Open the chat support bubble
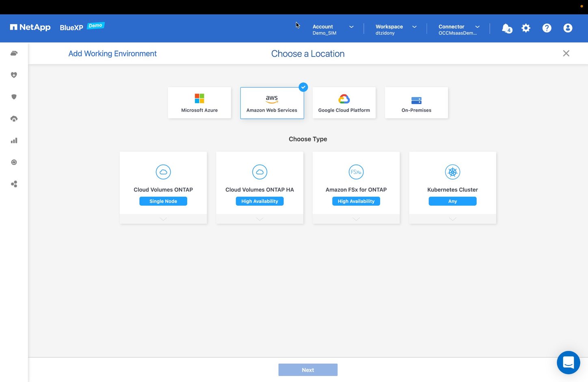This screenshot has width=588, height=382. [568, 362]
